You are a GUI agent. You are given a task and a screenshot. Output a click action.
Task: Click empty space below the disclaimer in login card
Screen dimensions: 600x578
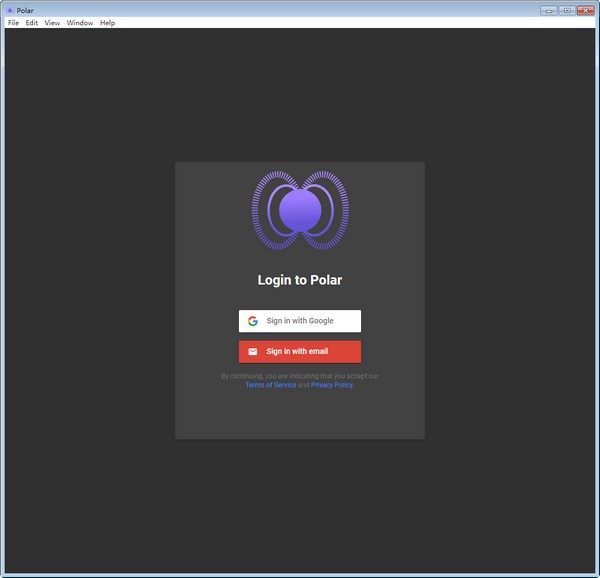pos(300,415)
